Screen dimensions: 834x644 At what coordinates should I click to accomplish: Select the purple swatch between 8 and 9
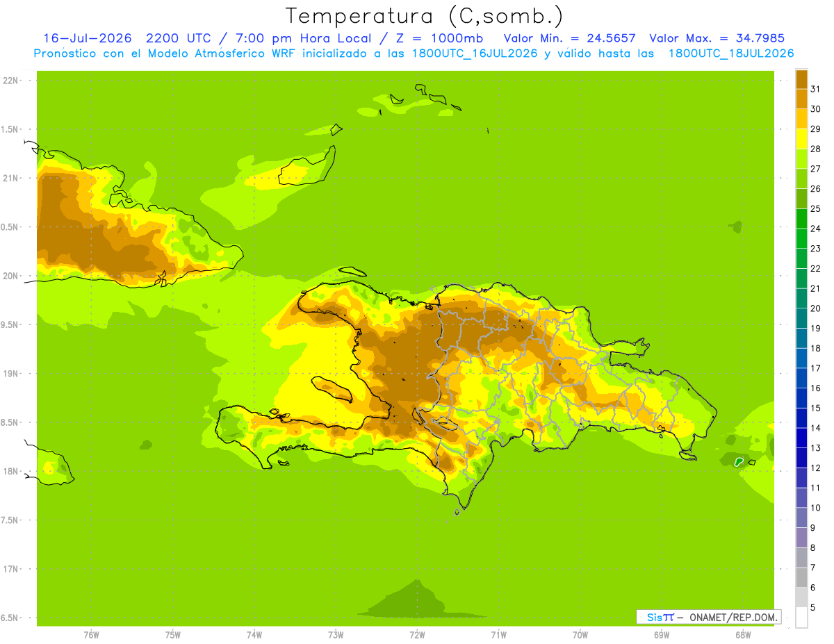[801, 538]
